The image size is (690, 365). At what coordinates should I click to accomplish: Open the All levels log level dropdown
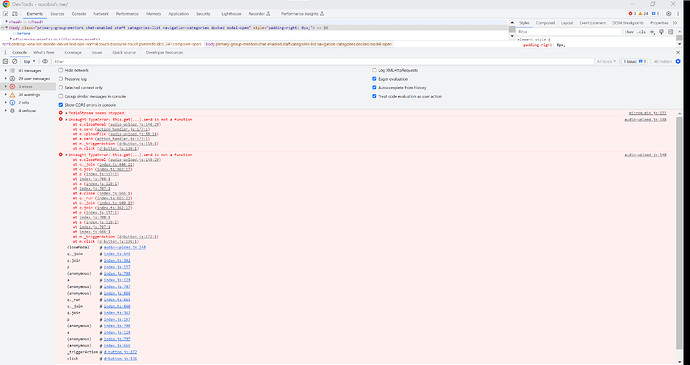click(x=606, y=62)
